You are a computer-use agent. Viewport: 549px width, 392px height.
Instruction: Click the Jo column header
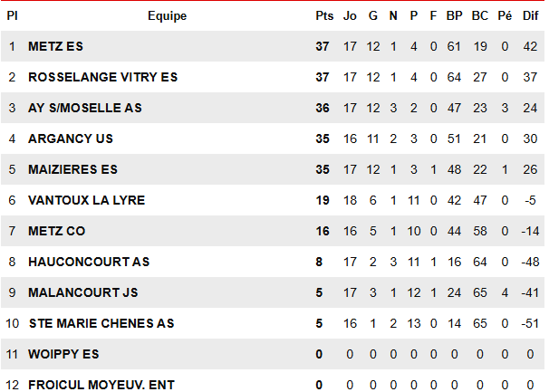tap(350, 16)
